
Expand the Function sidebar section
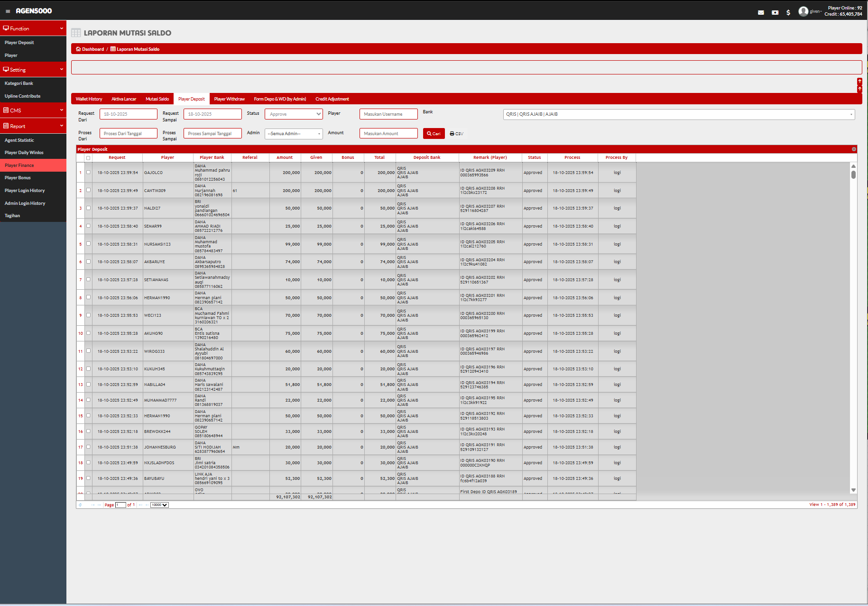33,28
